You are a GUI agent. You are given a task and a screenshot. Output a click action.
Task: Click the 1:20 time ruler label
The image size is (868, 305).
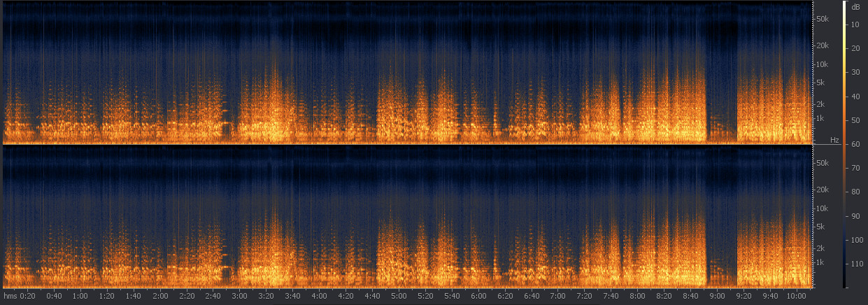click(106, 297)
